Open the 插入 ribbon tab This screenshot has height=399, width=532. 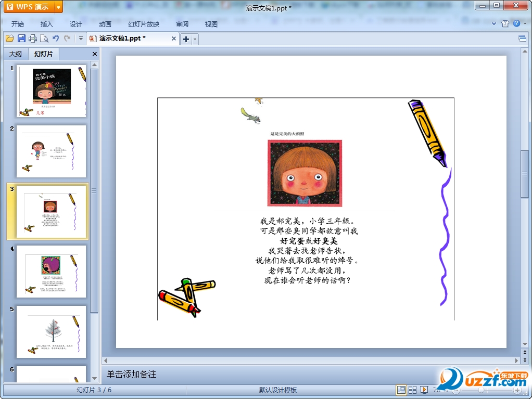[x=46, y=24]
